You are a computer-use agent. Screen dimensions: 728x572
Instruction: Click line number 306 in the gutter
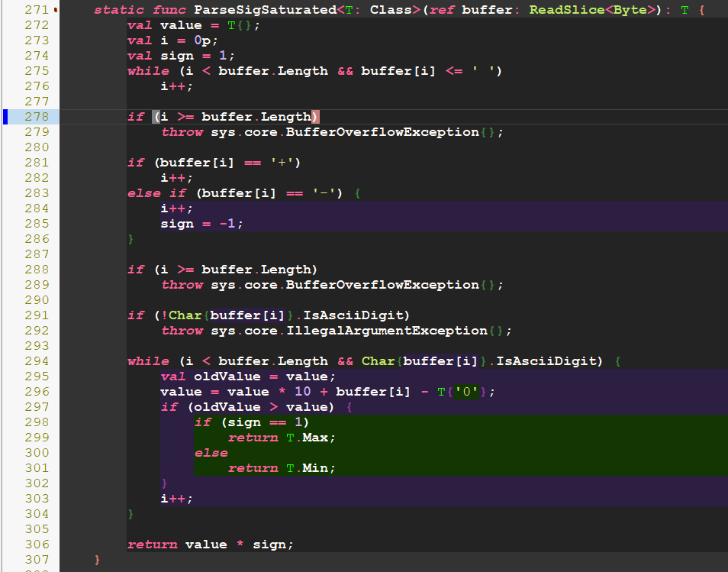tap(36, 545)
